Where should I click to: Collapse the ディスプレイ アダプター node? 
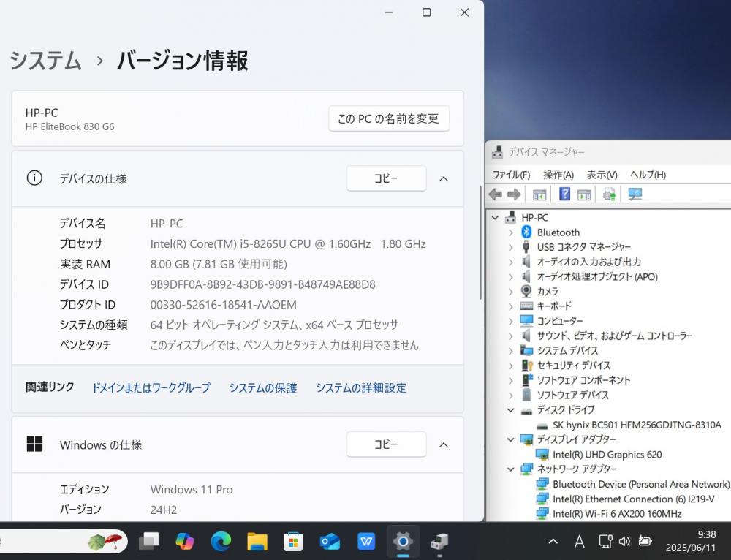click(x=511, y=439)
